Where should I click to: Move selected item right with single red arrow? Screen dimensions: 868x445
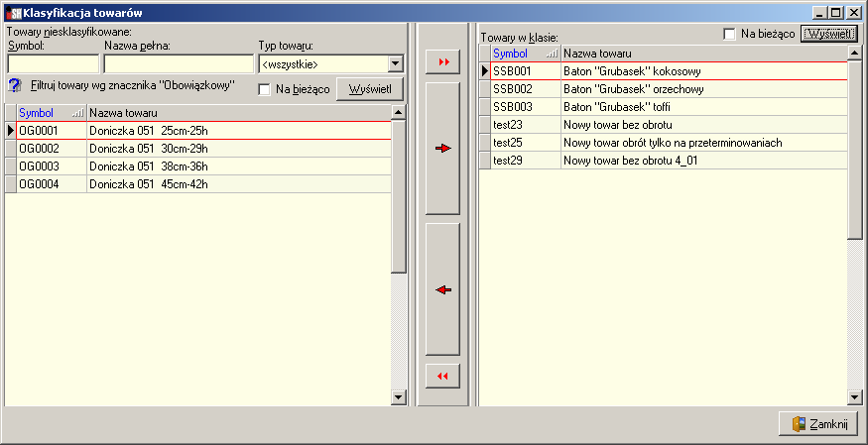coord(442,148)
